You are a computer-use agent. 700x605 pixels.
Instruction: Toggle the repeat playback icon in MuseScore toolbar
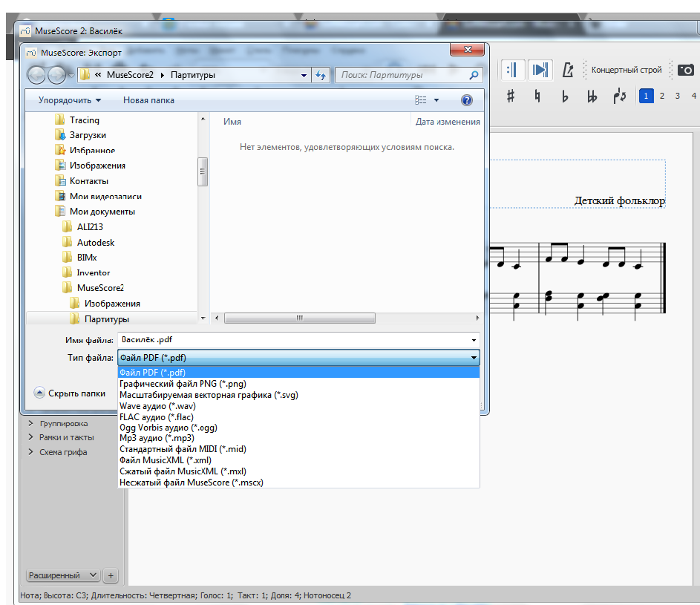(512, 70)
